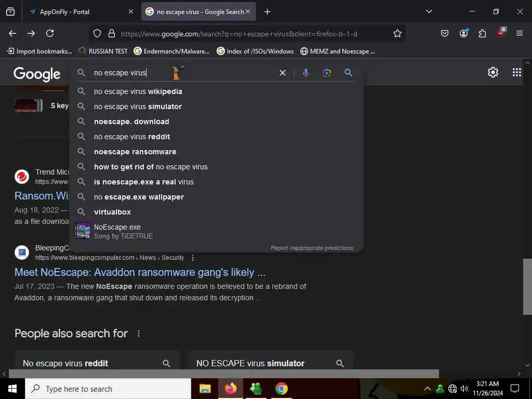This screenshot has width=532, height=399.
Task: Bookmark this page with star icon
Action: coord(397,33)
